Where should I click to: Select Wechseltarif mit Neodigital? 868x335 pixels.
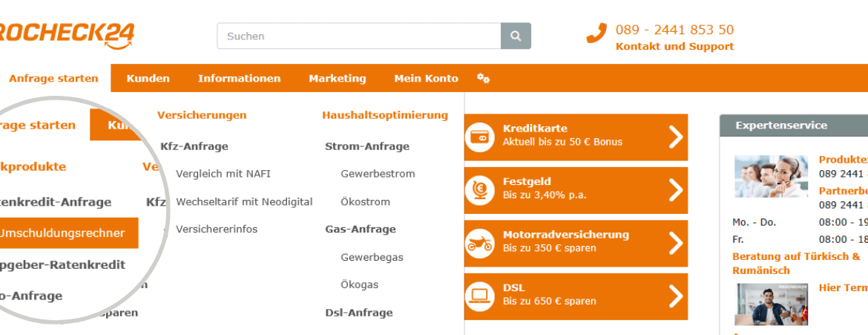[244, 201]
